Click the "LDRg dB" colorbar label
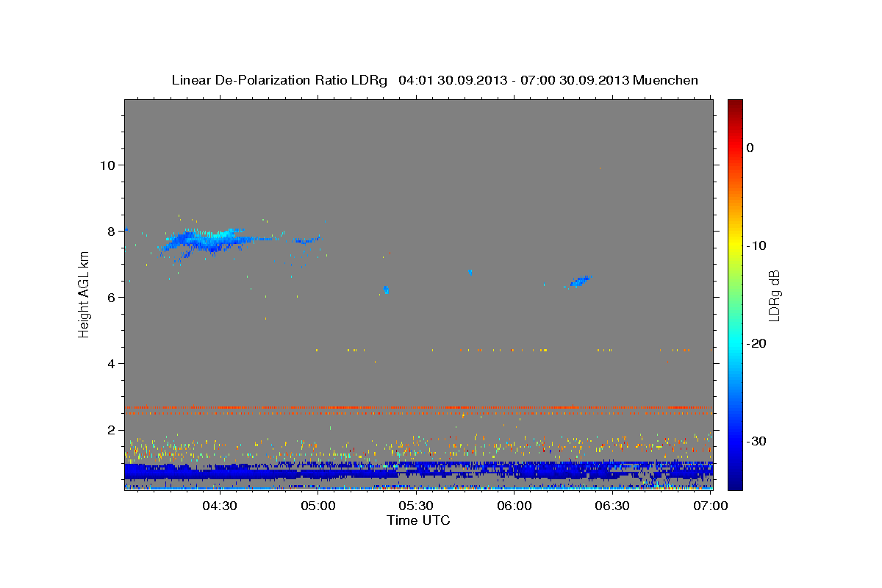Image resolution: width=882 pixels, height=588 pixels. pyautogui.click(x=774, y=295)
